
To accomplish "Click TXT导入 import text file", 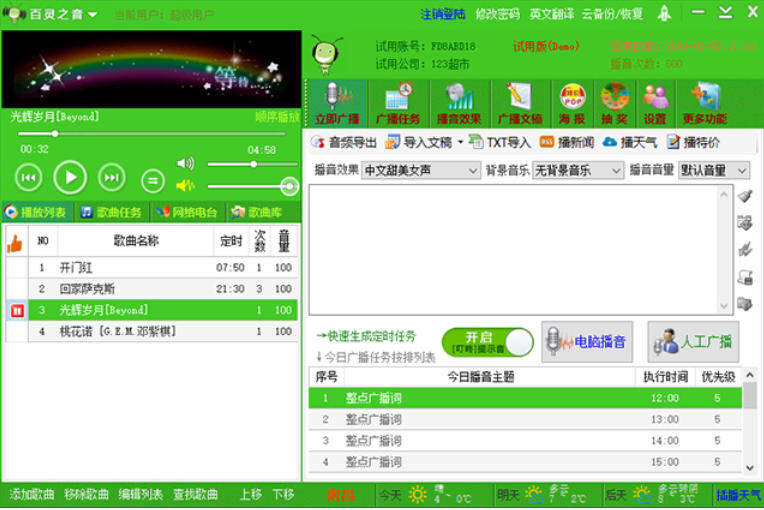I will click(x=500, y=142).
